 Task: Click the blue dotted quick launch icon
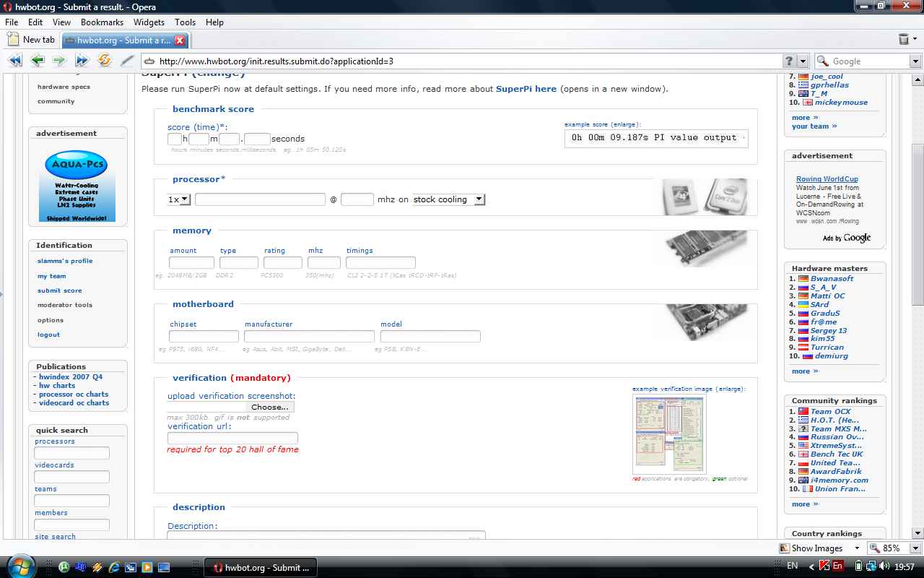[81, 567]
